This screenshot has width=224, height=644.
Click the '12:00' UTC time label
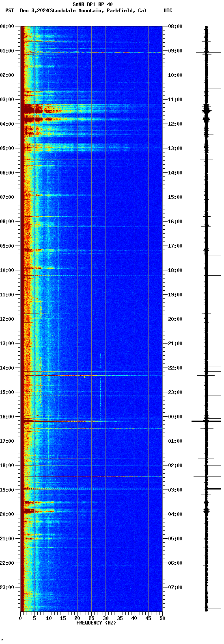(x=175, y=124)
